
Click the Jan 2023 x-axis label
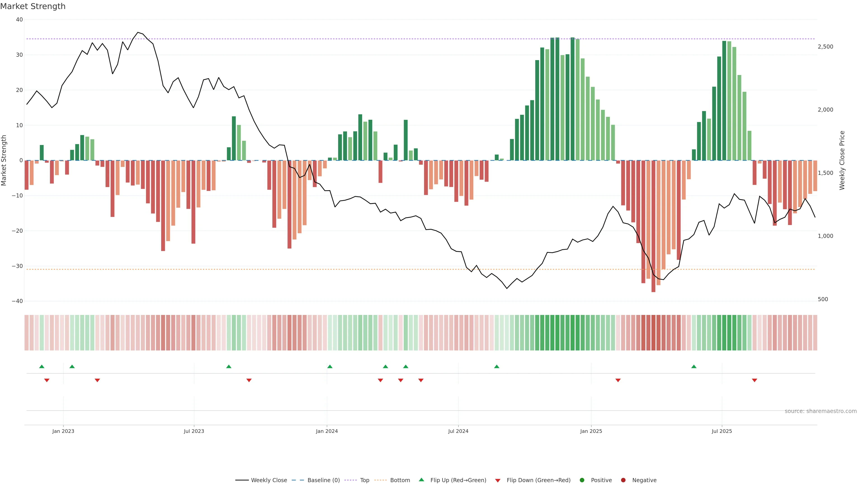63,431
